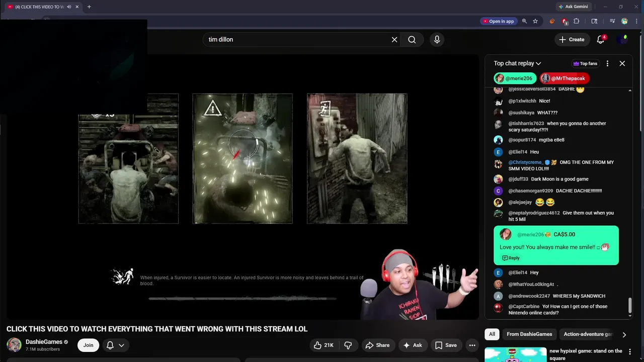644x362 pixels.
Task: Click chat scrollbar thumb
Action: point(629,305)
